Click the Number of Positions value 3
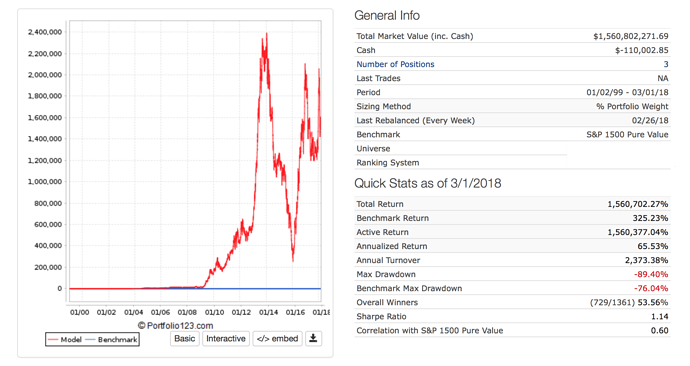The image size is (690, 366). click(x=666, y=64)
